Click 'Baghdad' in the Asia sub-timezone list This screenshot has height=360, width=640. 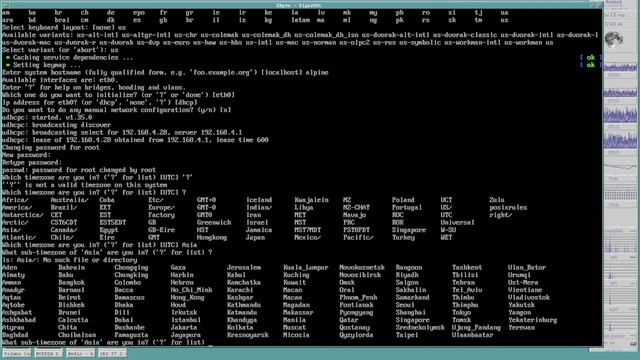click(15, 335)
